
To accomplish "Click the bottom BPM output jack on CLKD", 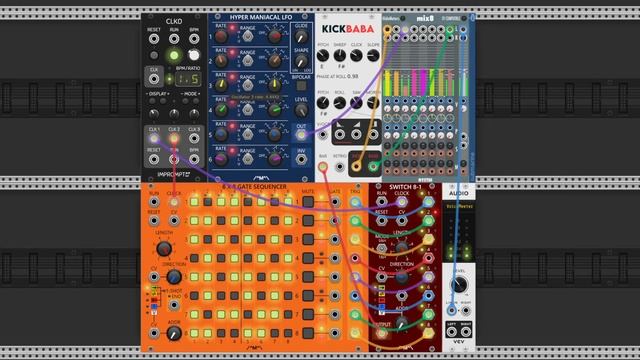I will click(194, 159).
